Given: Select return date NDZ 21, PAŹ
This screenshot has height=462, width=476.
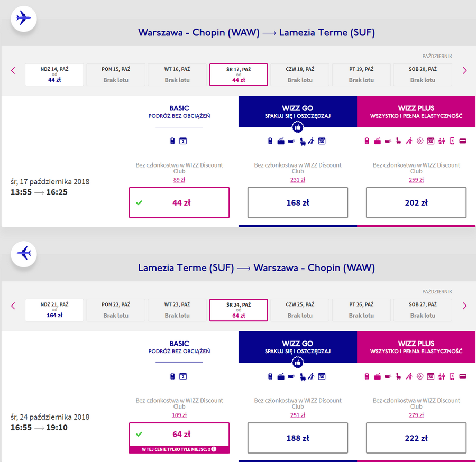Looking at the screenshot, I should click(54, 310).
